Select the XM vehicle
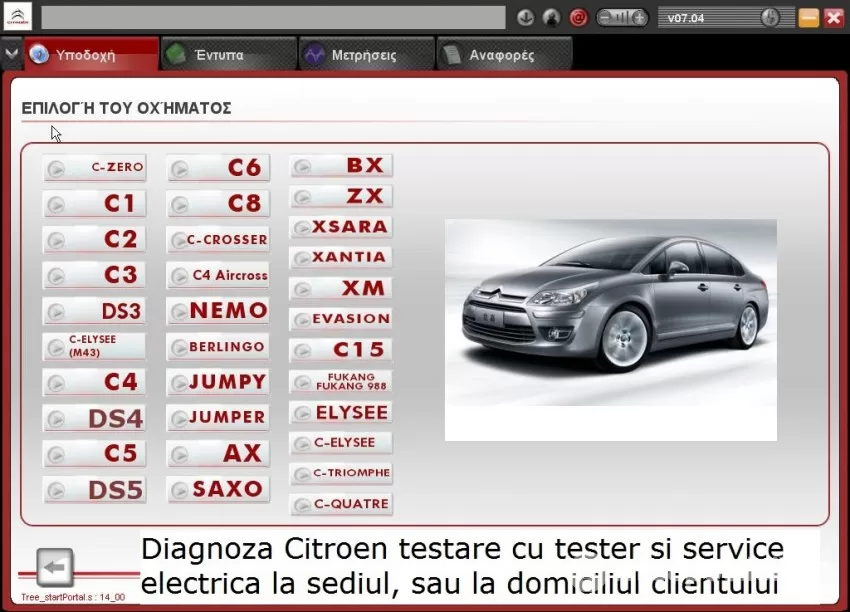Image resolution: width=850 pixels, height=612 pixels. (342, 288)
